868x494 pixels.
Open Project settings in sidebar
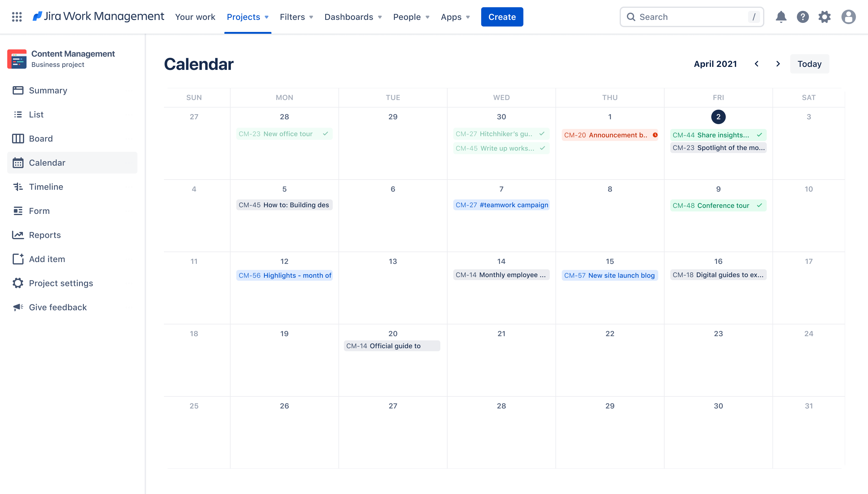(61, 283)
